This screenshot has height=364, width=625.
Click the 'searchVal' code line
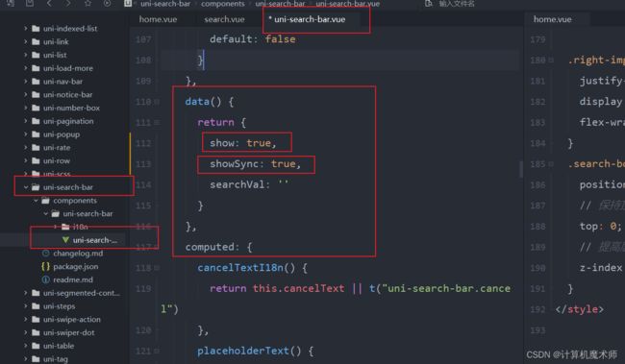[249, 184]
